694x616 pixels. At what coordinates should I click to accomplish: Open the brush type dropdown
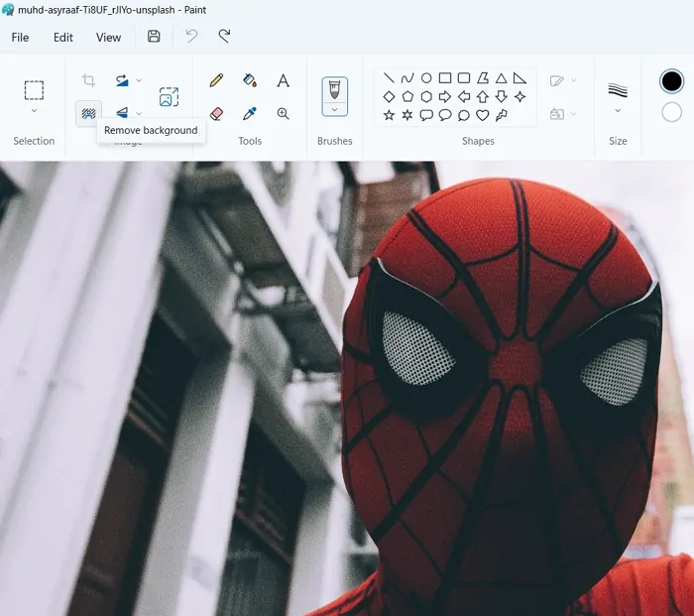[335, 110]
